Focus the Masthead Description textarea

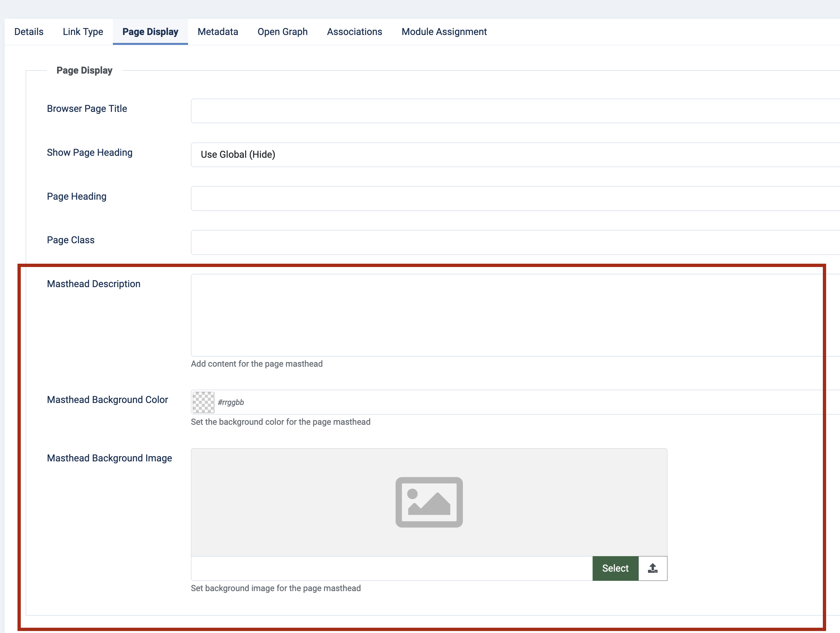pyautogui.click(x=507, y=315)
